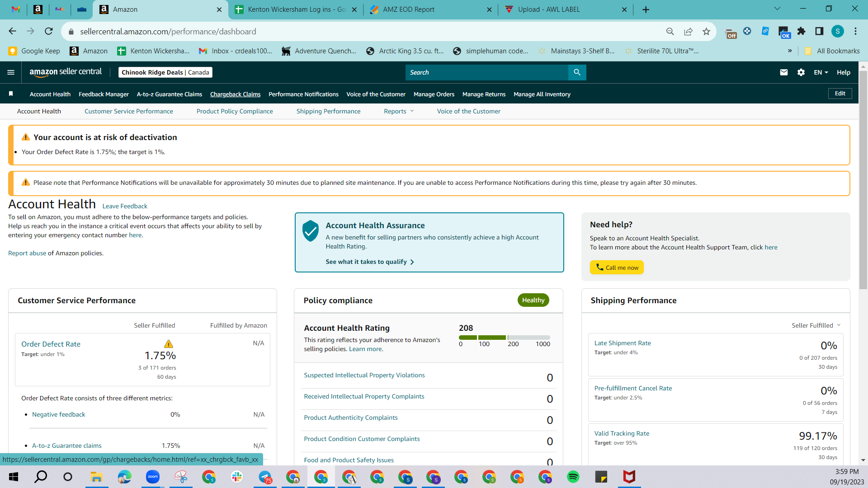Open the Chrome profile avatar S
This screenshot has width=868, height=488.
click(x=838, y=31)
